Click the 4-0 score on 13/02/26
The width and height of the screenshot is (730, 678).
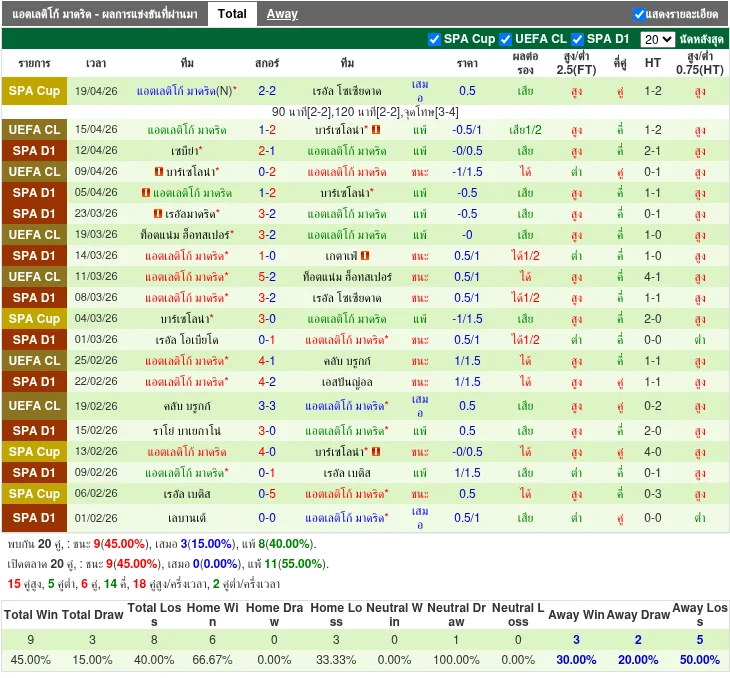[267, 452]
